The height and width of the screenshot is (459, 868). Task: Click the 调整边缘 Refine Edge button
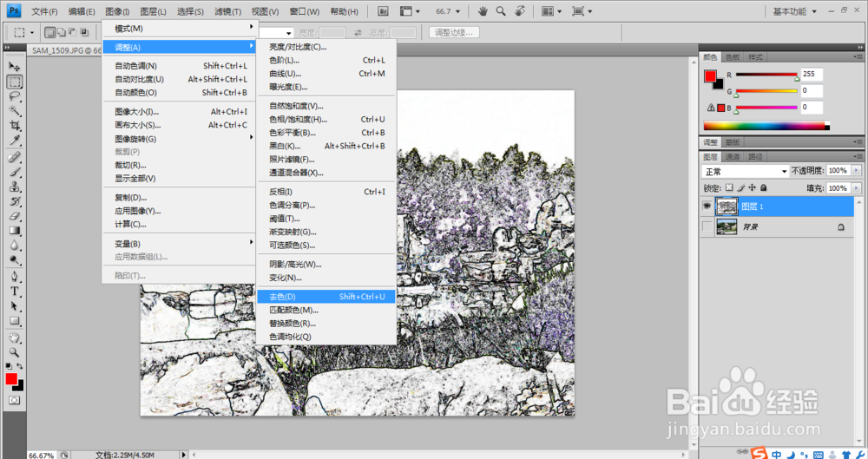454,33
